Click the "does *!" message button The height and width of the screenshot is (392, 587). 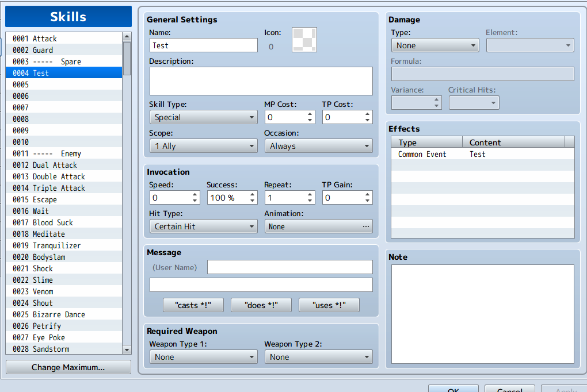261,305
